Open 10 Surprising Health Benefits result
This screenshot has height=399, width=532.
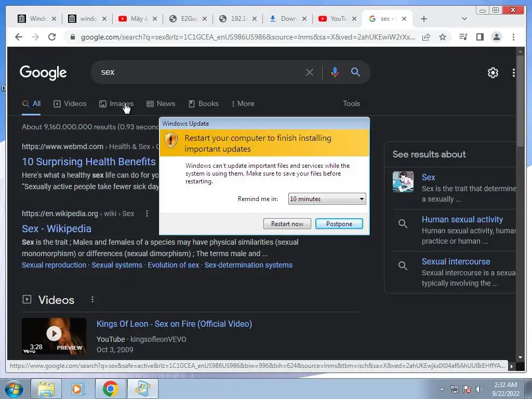[89, 162]
